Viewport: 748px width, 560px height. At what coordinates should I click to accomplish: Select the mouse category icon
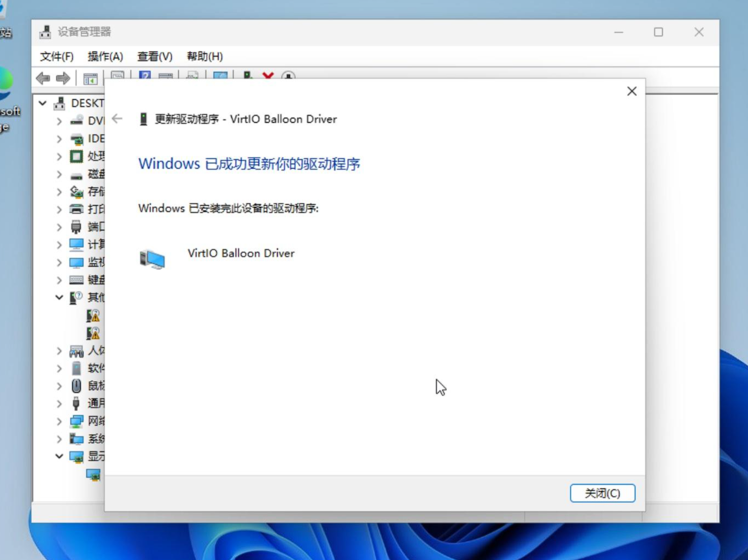pyautogui.click(x=77, y=386)
